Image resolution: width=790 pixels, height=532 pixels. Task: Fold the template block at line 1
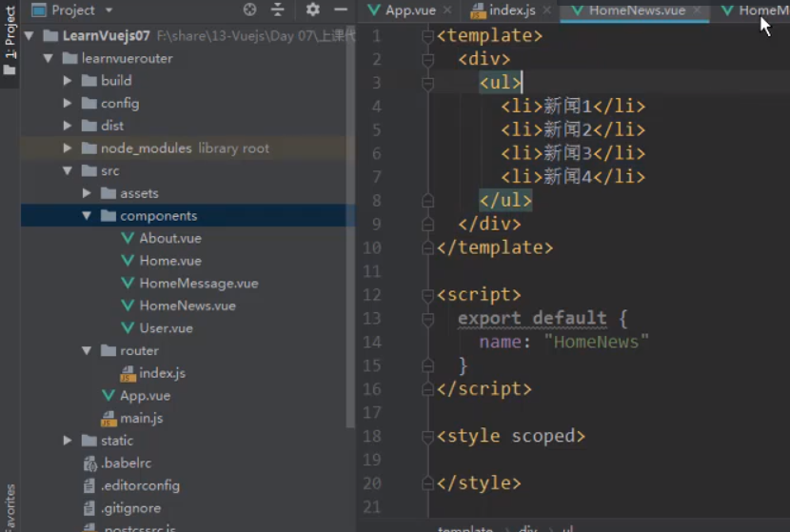427,36
